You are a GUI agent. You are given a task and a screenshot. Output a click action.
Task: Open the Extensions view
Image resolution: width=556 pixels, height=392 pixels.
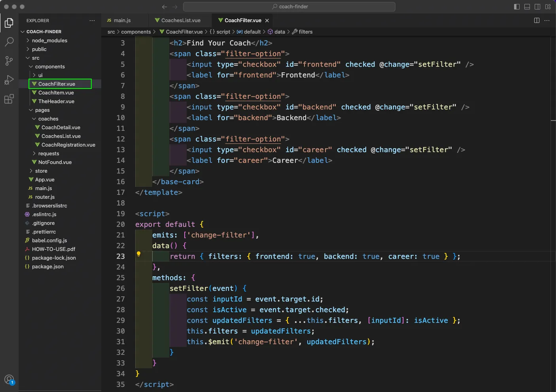[x=9, y=99]
